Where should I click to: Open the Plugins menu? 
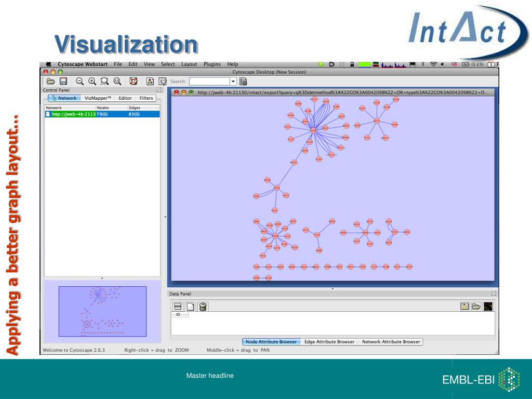click(212, 64)
